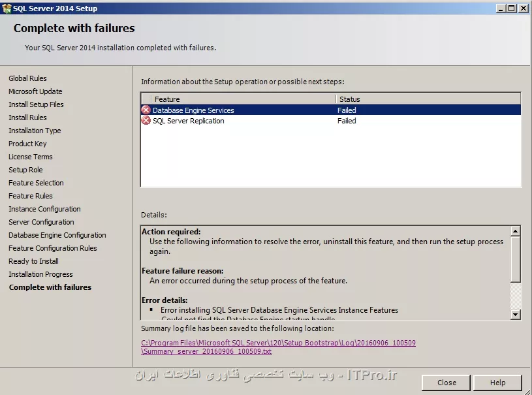The width and height of the screenshot is (532, 395).
Task: Open the Summary log file link
Action: 278,347
